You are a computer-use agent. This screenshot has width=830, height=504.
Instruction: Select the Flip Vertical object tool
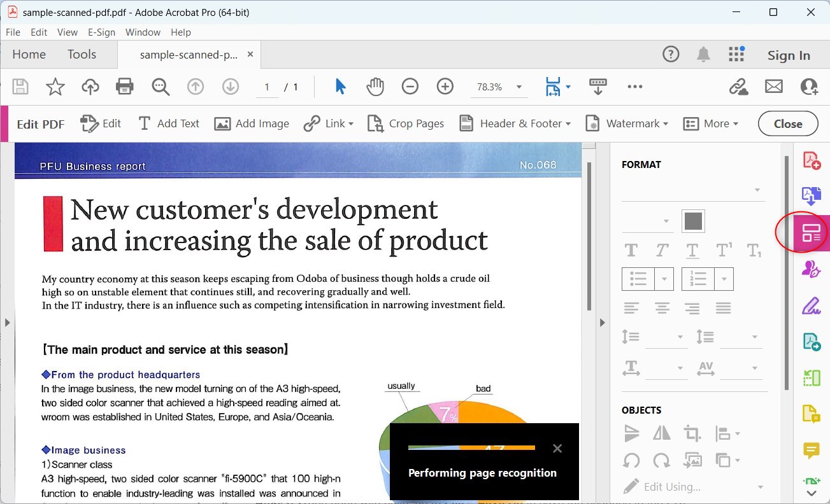point(632,433)
